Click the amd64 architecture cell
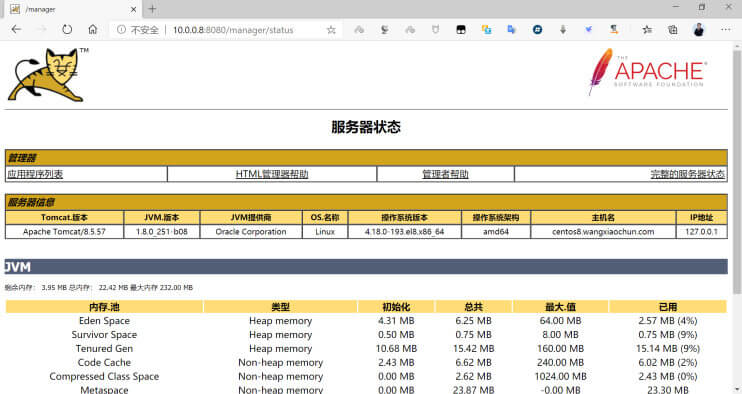The width and height of the screenshot is (742, 394). (x=496, y=232)
